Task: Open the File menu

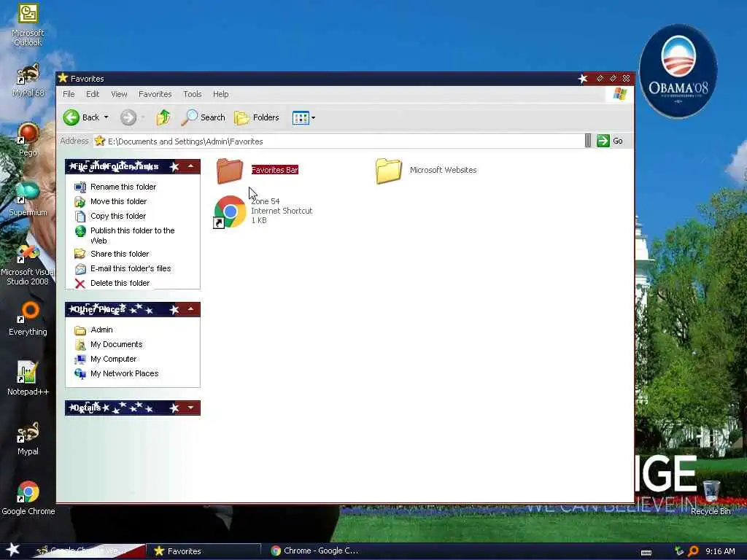Action: click(69, 94)
